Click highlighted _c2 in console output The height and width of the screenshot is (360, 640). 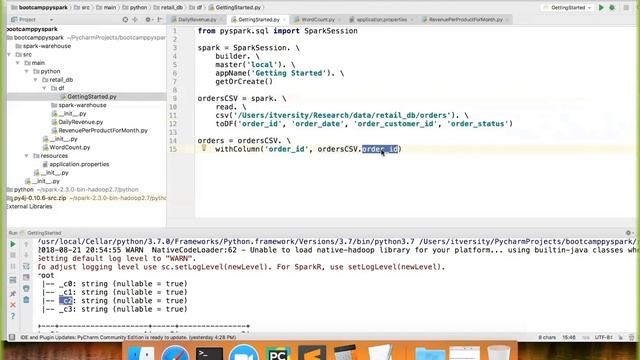click(66, 301)
